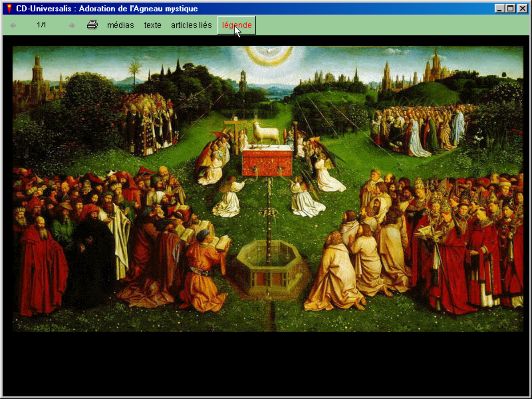Print the image with the printer icon

click(92, 25)
